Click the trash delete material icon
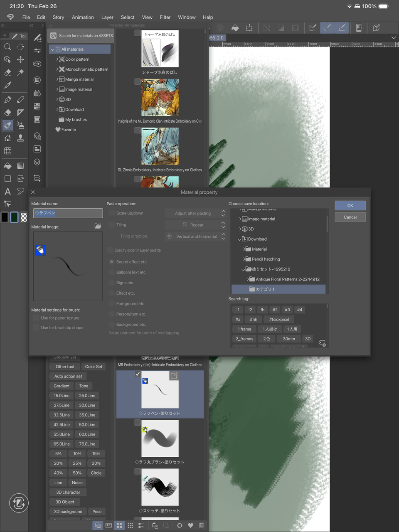Image resolution: width=399 pixels, height=532 pixels. 201,525
